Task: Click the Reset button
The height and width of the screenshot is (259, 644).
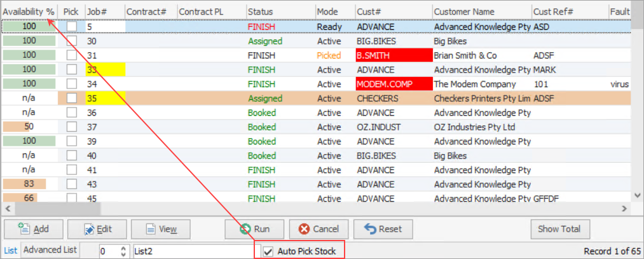Action: point(383,229)
